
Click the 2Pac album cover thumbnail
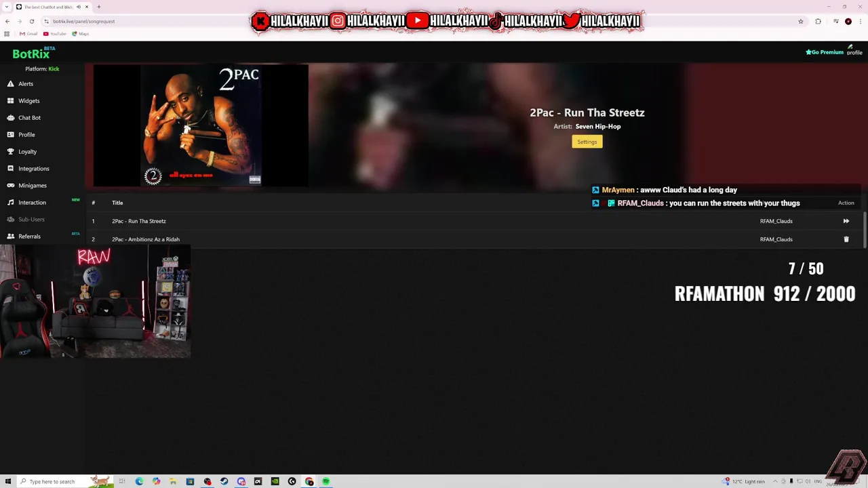pos(201,125)
